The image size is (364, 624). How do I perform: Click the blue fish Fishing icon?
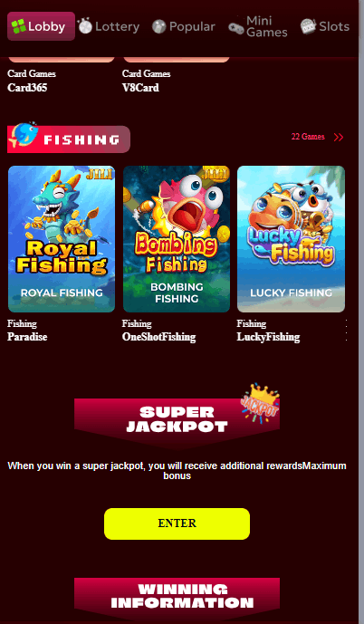tap(24, 135)
